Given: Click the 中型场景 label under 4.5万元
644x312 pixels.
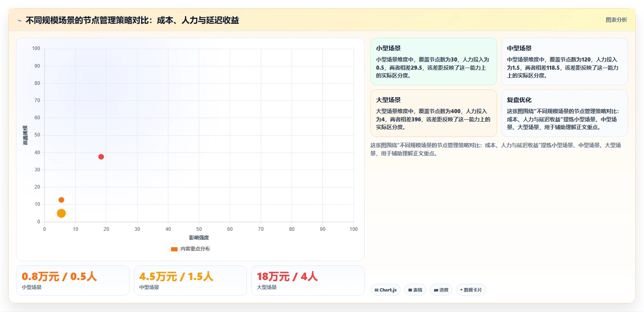Looking at the screenshot, I should click(x=149, y=287).
